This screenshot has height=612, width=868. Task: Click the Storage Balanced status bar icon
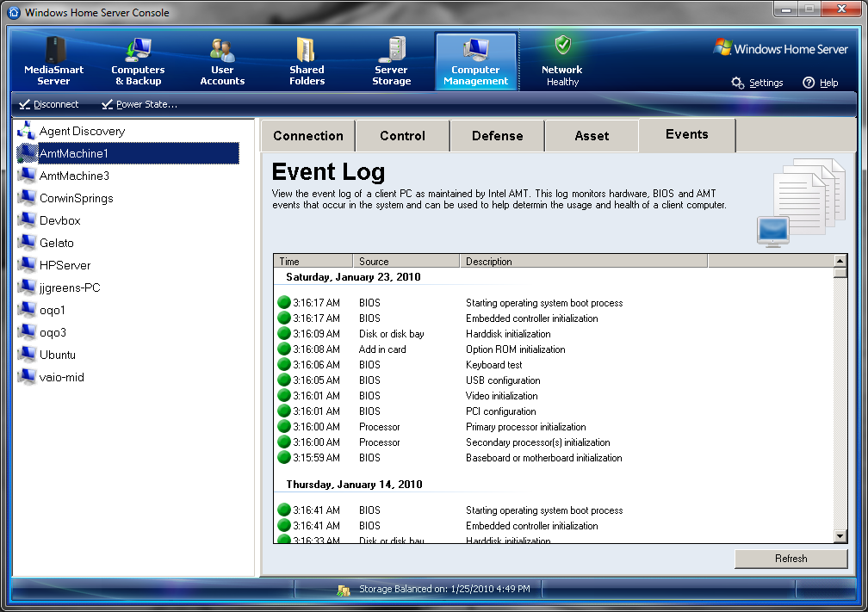pyautogui.click(x=344, y=590)
